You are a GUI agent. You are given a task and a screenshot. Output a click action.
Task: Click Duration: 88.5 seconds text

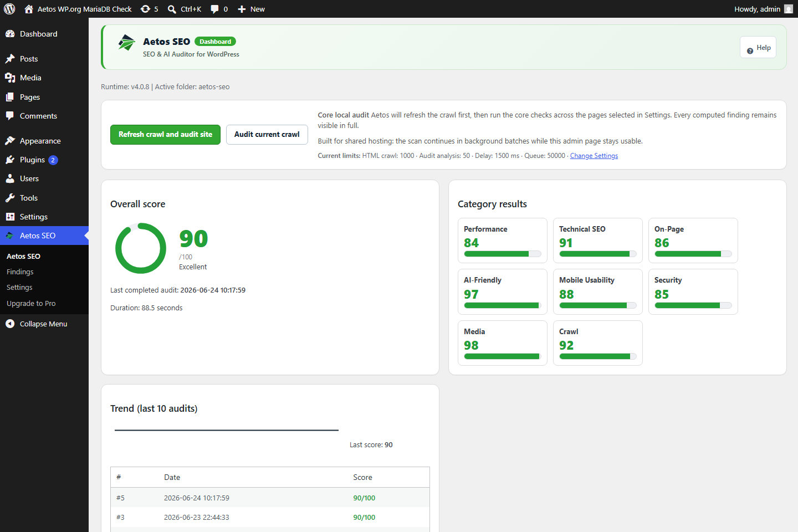click(146, 308)
